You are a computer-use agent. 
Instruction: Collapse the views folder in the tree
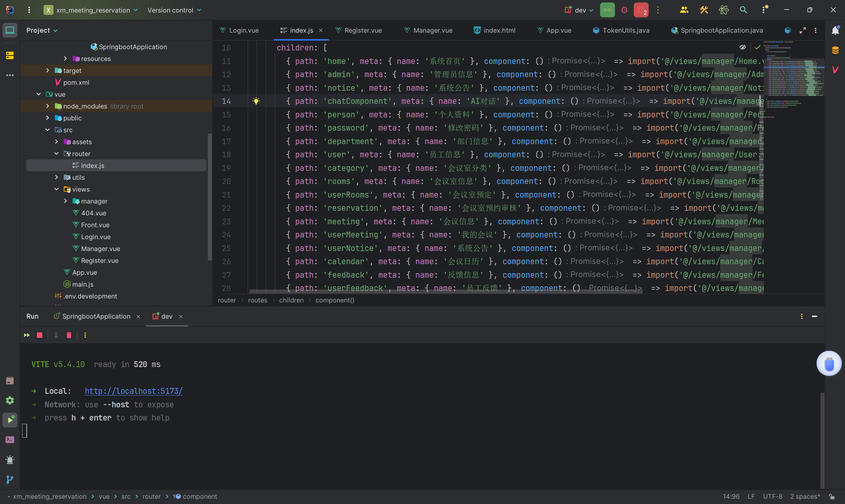pyautogui.click(x=56, y=189)
